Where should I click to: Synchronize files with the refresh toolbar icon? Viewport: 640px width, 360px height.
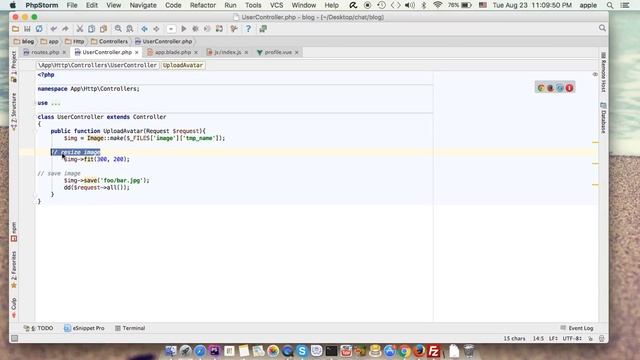point(39,29)
